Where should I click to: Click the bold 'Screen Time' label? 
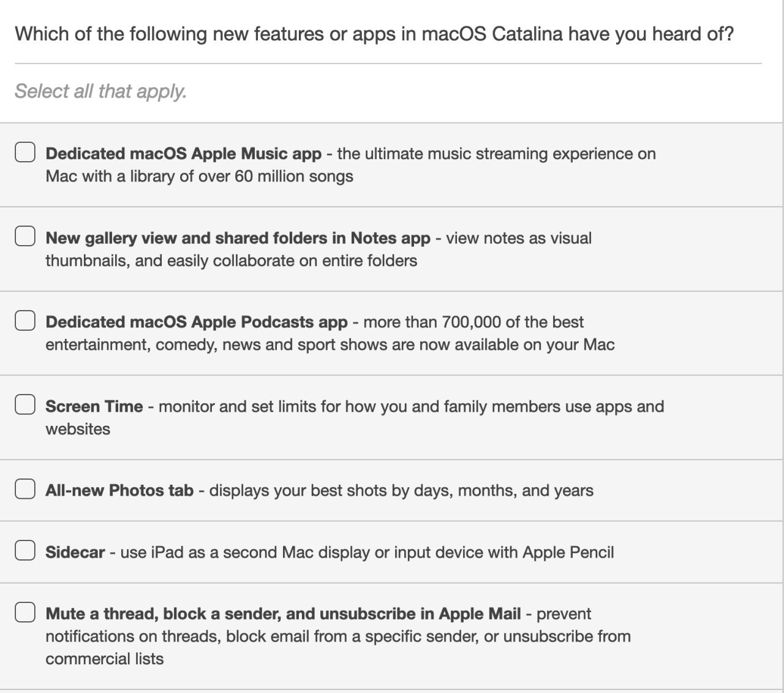click(x=94, y=406)
